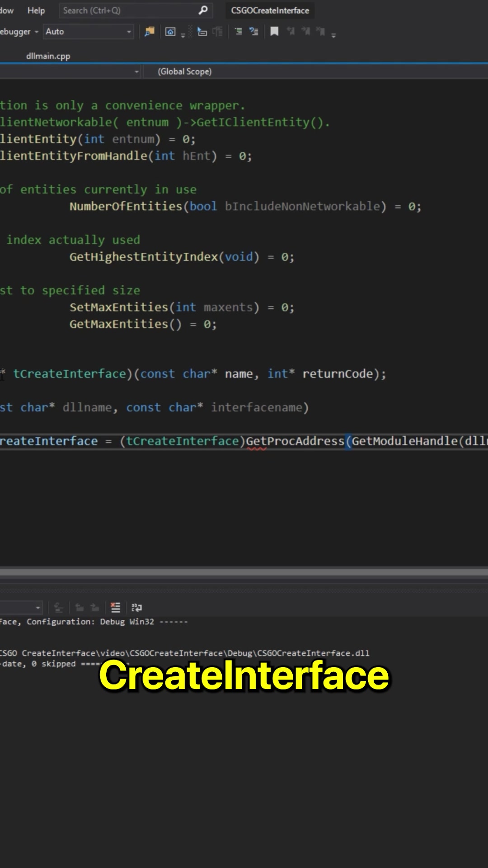
Task: Go to the previous bookmark icon
Action: [291, 31]
